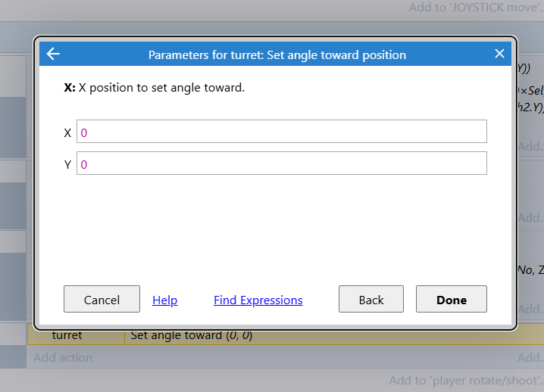Click the 'Add action' link below turret row
This screenshot has width=544, height=392.
[x=63, y=358]
